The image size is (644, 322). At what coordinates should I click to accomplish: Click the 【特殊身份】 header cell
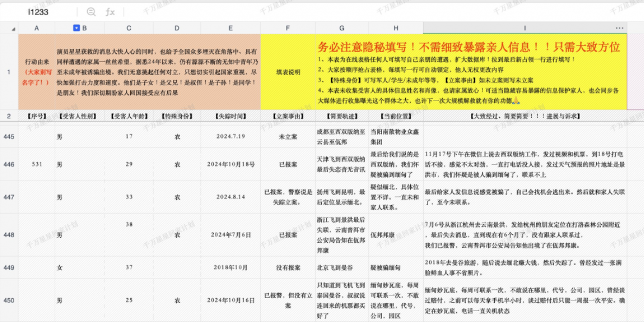coord(177,116)
